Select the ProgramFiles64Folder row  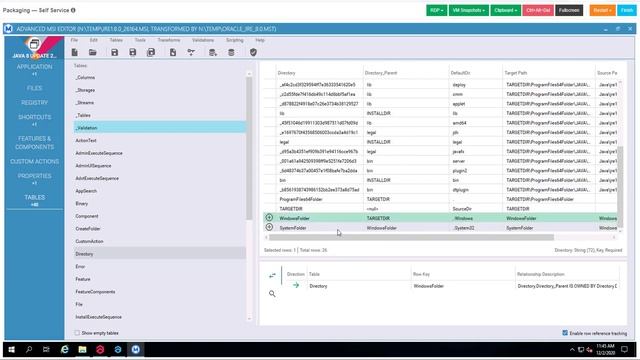(x=441, y=199)
